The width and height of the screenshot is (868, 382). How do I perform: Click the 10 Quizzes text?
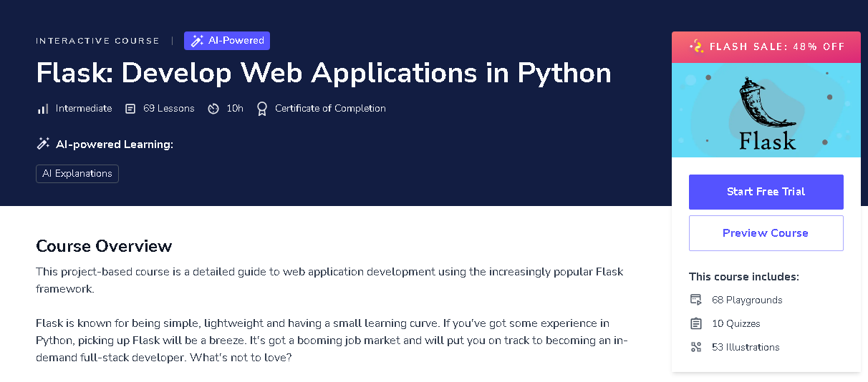pyautogui.click(x=736, y=324)
